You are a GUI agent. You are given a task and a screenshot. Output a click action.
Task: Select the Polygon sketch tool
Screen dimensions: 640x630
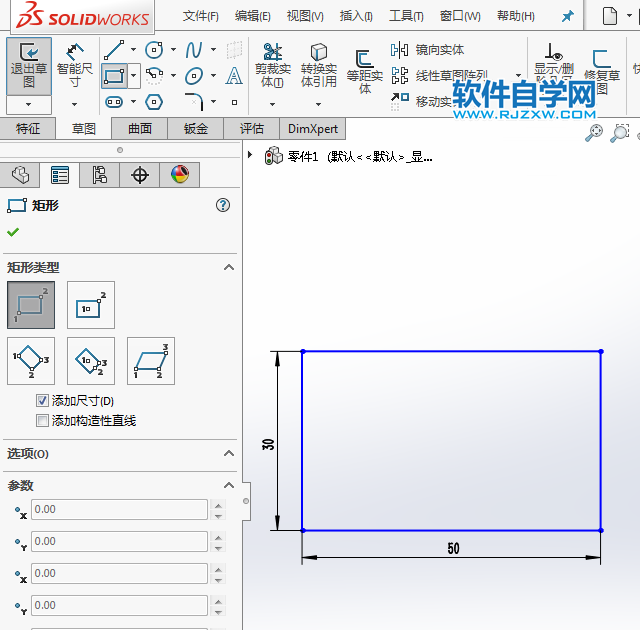tap(154, 101)
